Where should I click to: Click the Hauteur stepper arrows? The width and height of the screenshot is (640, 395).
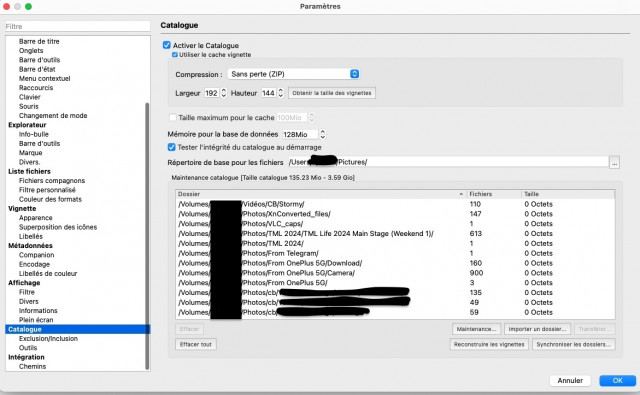point(280,93)
